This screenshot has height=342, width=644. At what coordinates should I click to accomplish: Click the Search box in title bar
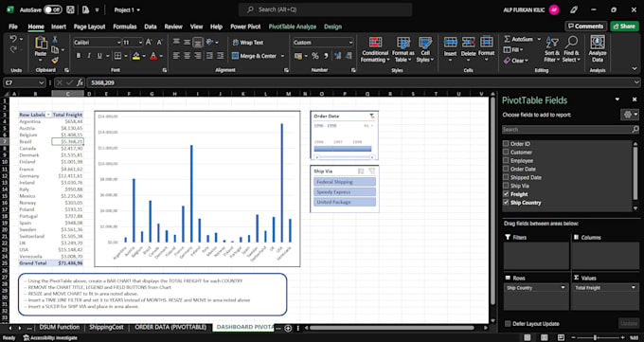(325, 9)
